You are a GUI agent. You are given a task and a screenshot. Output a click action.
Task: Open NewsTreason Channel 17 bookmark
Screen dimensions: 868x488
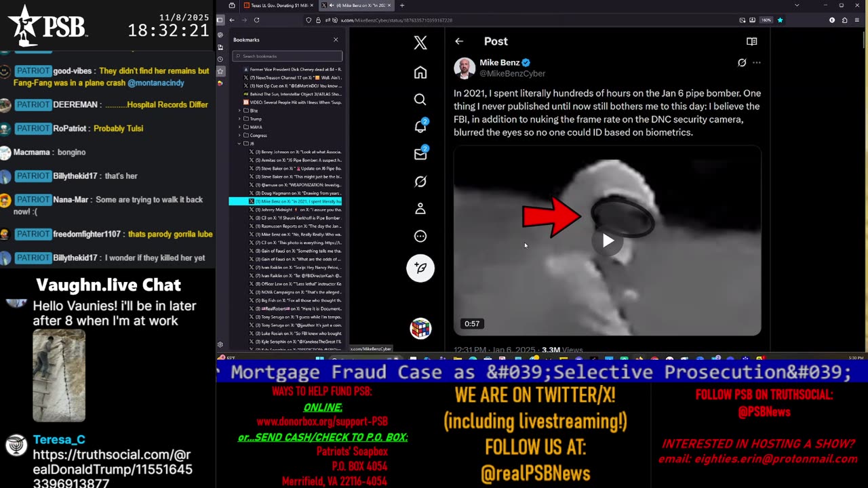[x=292, y=77]
